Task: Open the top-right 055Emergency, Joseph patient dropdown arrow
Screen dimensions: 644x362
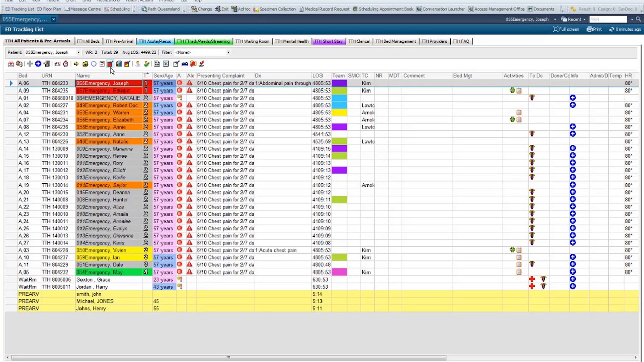Action: pos(555,19)
